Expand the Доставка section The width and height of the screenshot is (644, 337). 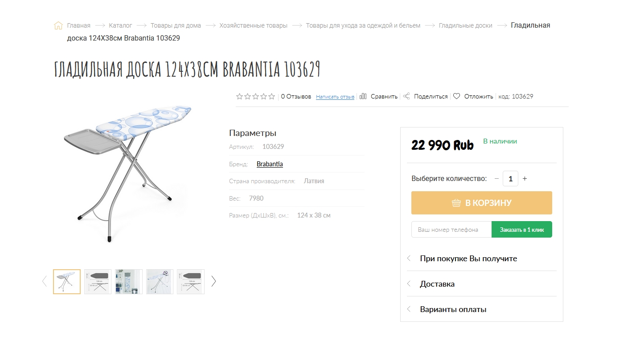tap(482, 284)
